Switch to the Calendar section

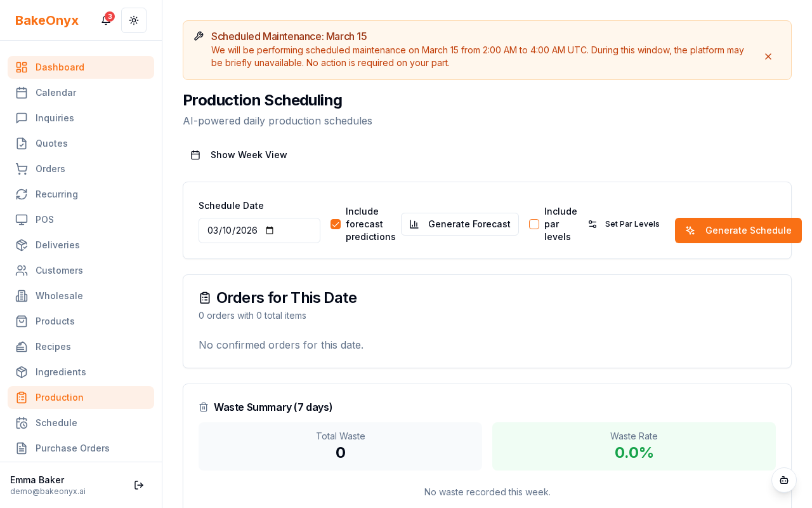[56, 93]
